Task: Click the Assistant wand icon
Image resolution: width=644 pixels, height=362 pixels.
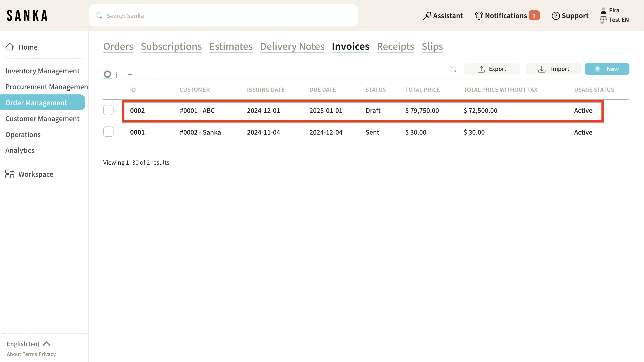Action: (427, 15)
